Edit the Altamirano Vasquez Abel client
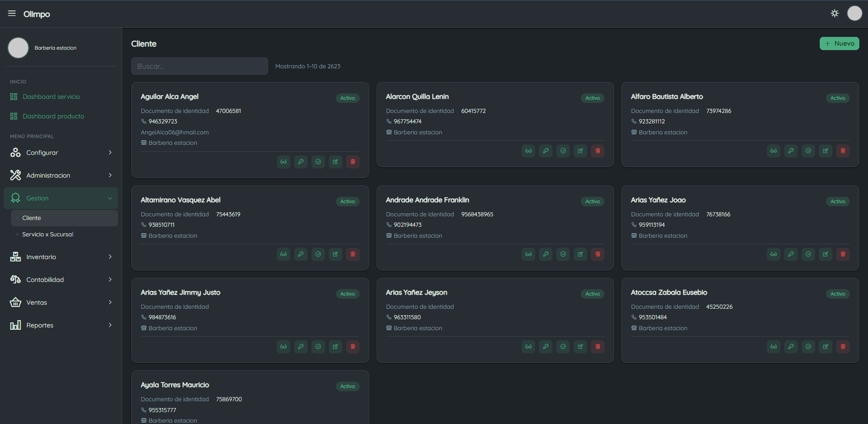The width and height of the screenshot is (868, 424). tap(336, 254)
